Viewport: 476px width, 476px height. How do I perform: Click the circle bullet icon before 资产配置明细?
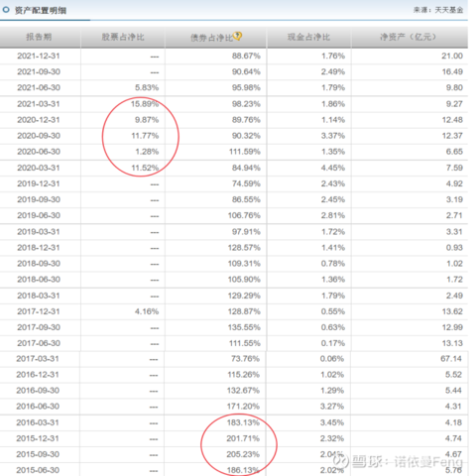click(6, 10)
